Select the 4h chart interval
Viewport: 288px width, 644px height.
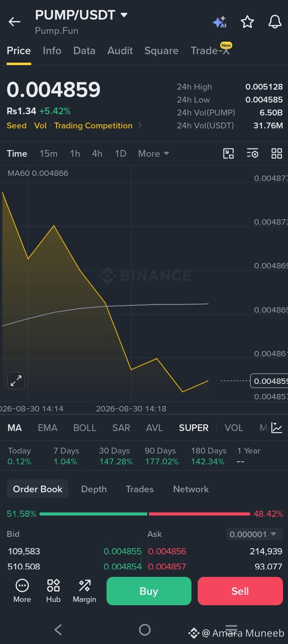tap(97, 153)
